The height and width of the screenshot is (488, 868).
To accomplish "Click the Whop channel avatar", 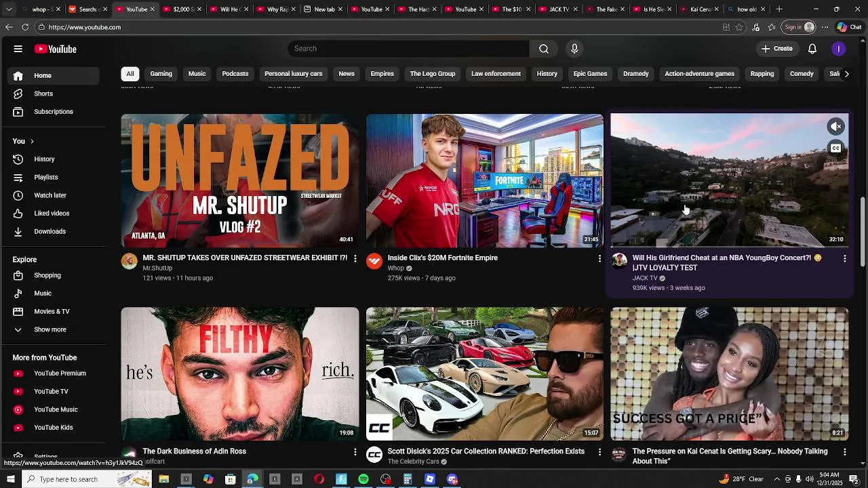I will coord(374,262).
